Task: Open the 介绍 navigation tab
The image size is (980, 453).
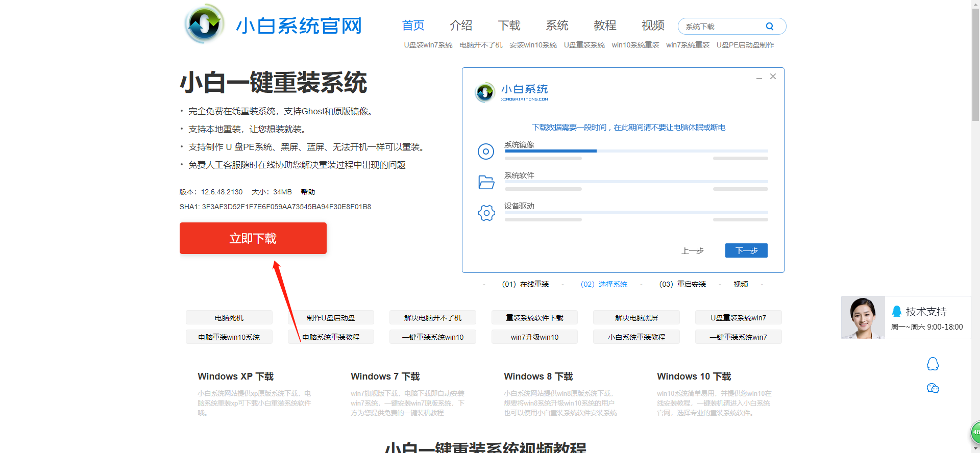Action: [x=461, y=26]
